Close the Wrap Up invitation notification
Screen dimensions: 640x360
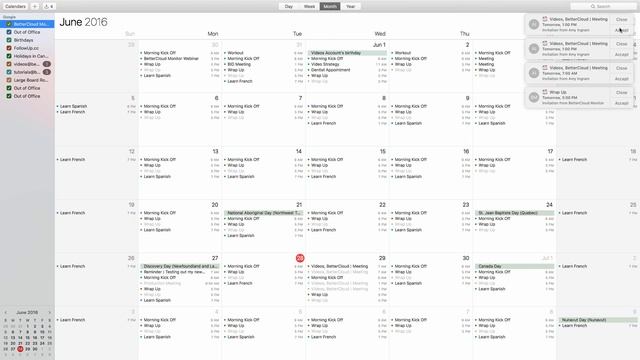(x=622, y=93)
